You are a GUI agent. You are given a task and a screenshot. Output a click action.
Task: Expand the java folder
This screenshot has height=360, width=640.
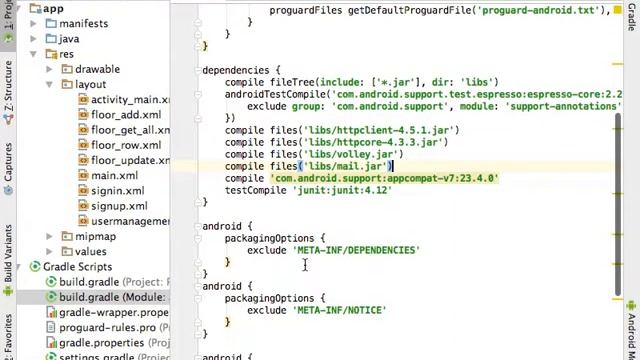pyautogui.click(x=34, y=39)
